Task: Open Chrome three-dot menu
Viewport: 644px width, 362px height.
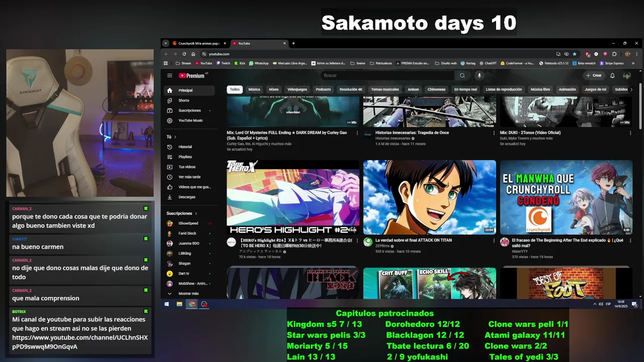Action: tap(637, 54)
